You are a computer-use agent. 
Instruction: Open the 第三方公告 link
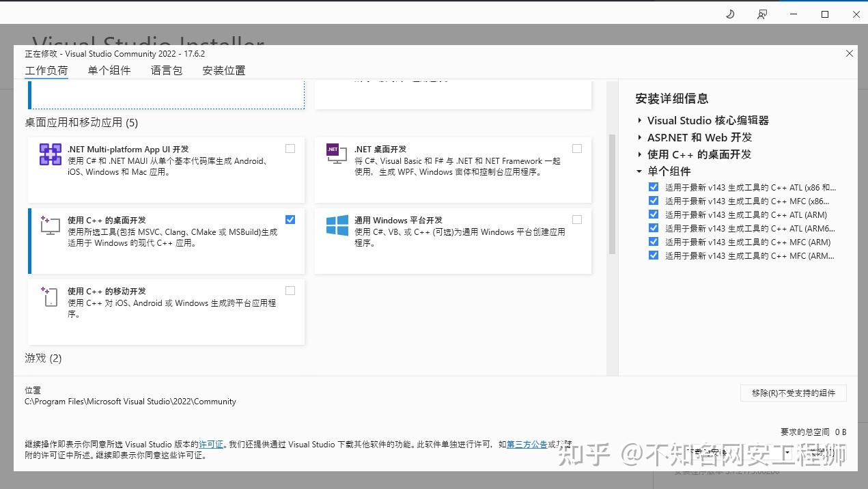click(527, 444)
